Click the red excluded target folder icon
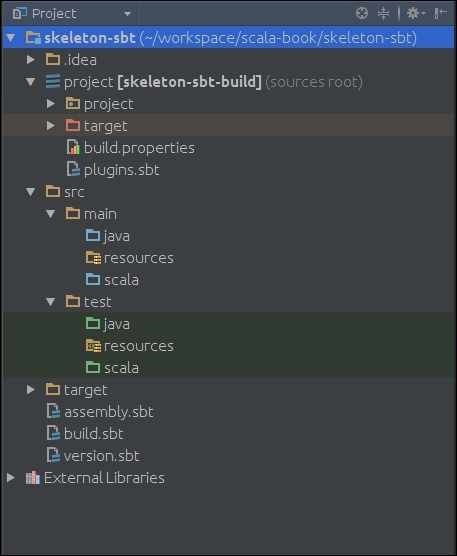Screen dimensions: 457x556 [x=73, y=125]
